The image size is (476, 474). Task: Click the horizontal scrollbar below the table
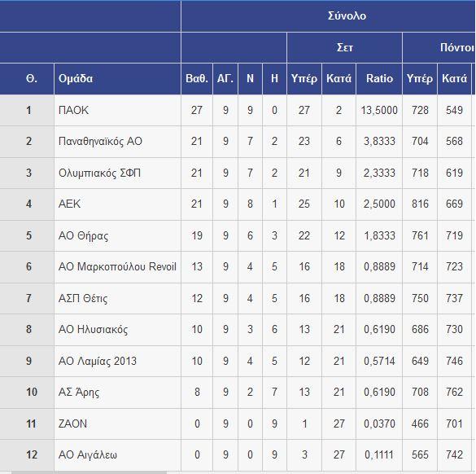pyautogui.click(x=89, y=472)
